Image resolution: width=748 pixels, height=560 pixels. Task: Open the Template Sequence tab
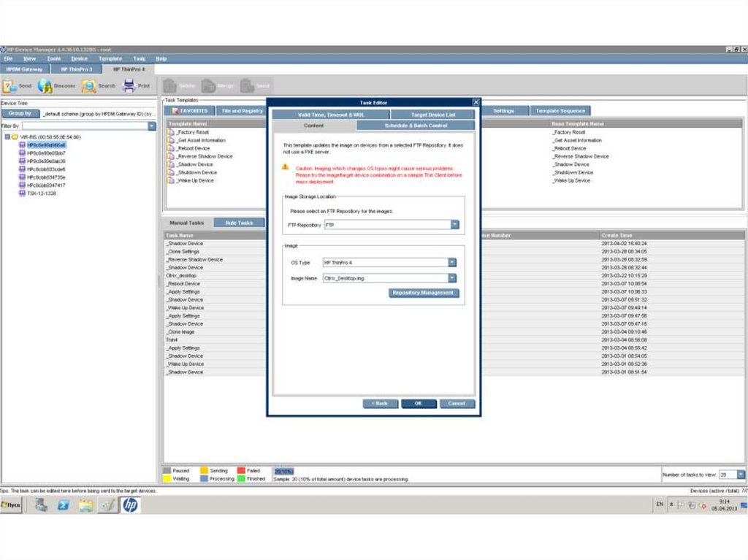pyautogui.click(x=560, y=111)
